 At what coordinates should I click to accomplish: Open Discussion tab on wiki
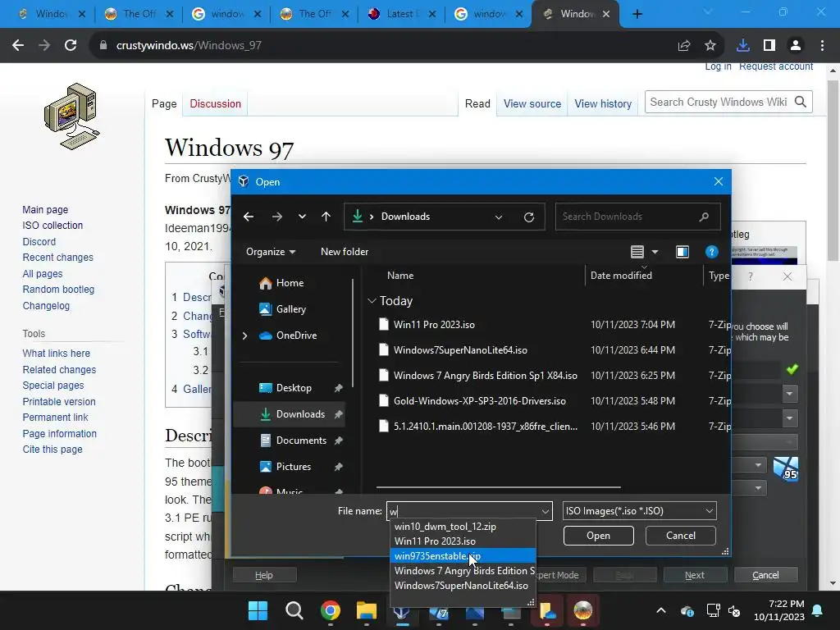(216, 103)
